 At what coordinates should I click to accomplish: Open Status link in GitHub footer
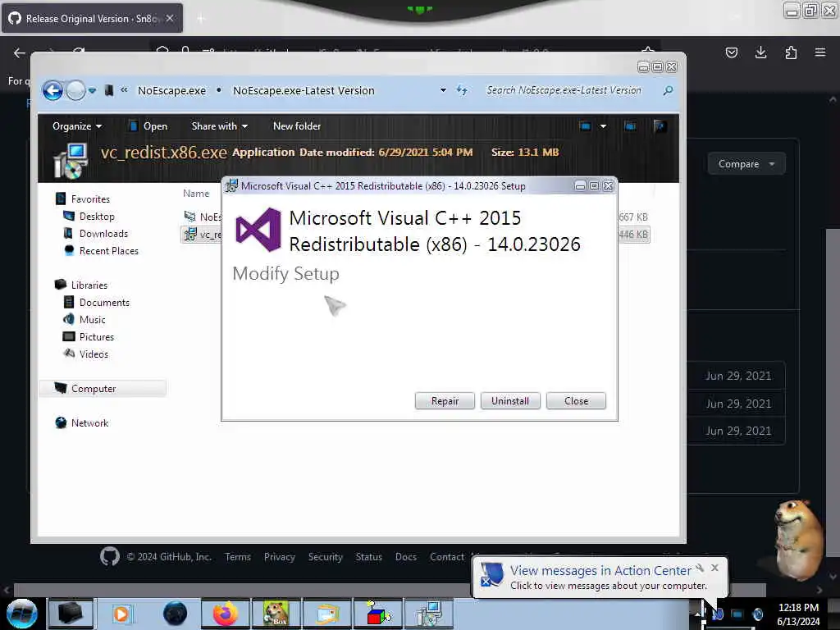pos(368,557)
